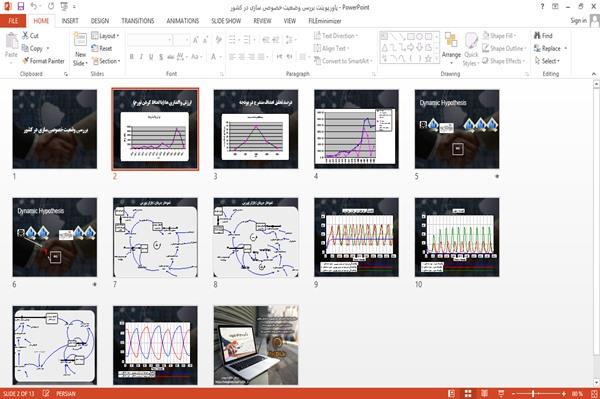Click the Paste clipboard icon
Viewport: 600px width, 399px height.
(11, 41)
